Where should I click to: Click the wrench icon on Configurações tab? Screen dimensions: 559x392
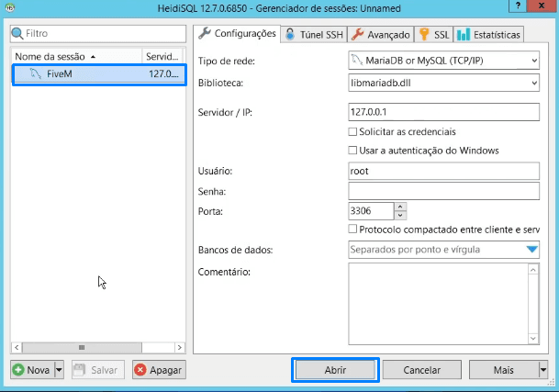[x=205, y=34]
